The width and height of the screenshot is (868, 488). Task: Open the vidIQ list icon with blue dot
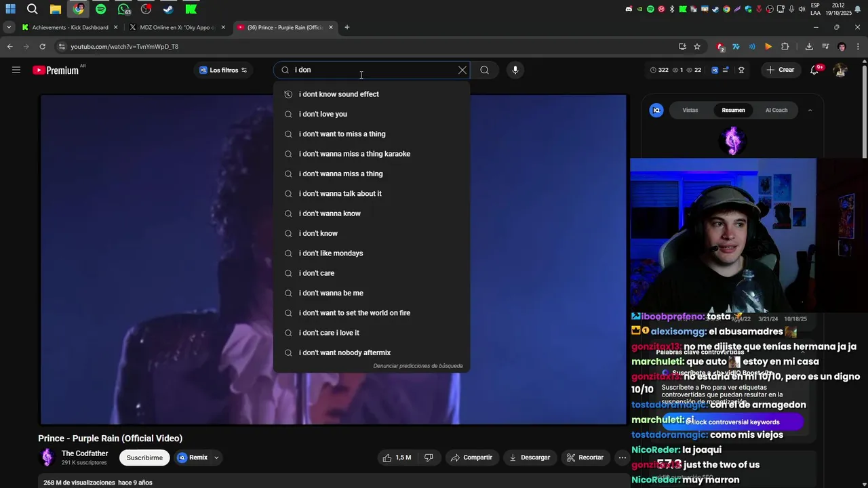726,70
